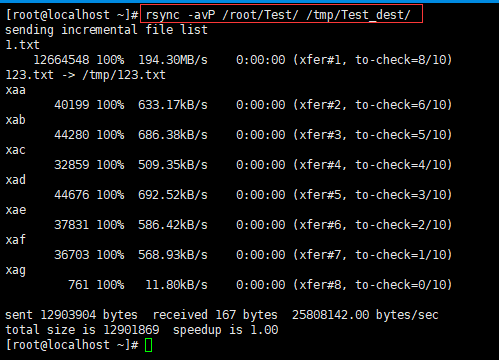Click the speed 692.52kB/s
This screenshot has width=499, height=360.
[173, 195]
